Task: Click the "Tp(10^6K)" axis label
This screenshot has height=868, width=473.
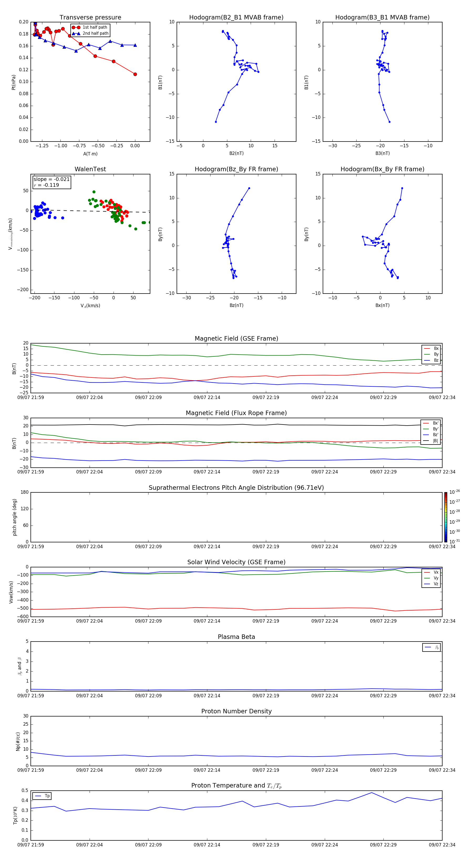Action: coord(15,816)
